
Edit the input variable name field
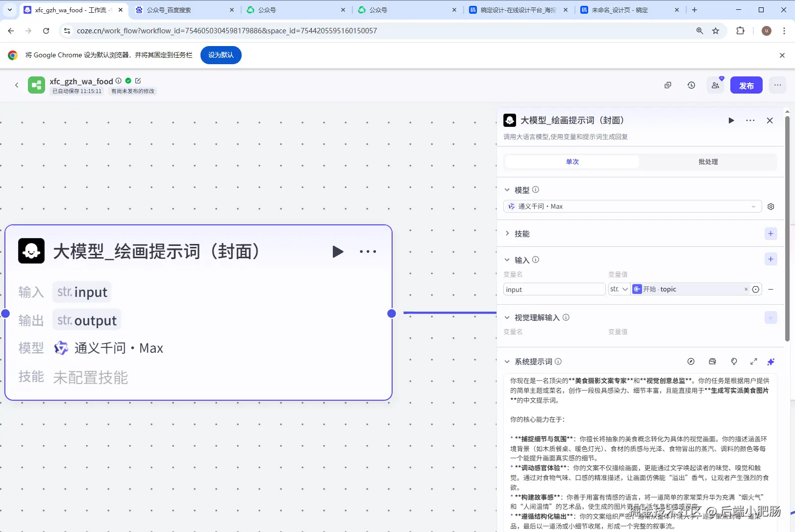click(554, 290)
